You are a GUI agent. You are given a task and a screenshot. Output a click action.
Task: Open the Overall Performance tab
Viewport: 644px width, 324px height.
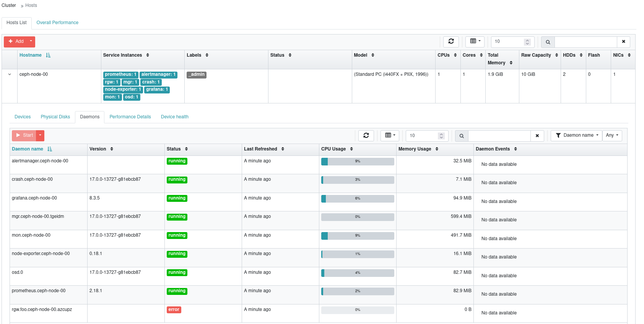pos(57,23)
